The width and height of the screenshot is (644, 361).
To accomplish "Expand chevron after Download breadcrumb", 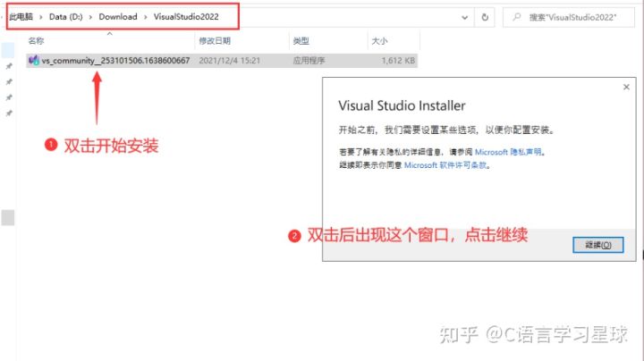I will [x=145, y=17].
